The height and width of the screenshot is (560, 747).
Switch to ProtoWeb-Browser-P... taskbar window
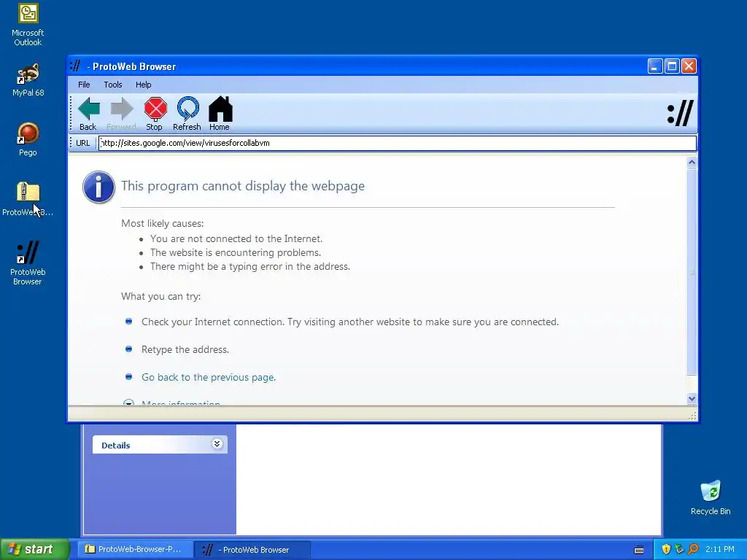[x=135, y=549]
